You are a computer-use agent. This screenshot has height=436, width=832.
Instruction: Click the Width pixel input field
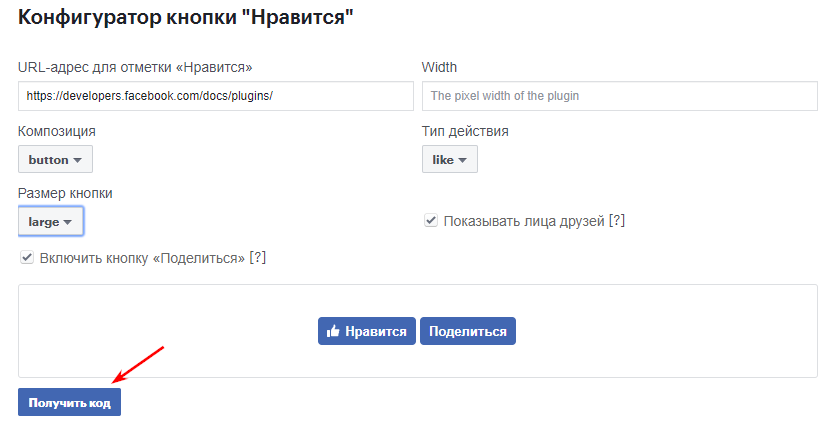point(620,96)
